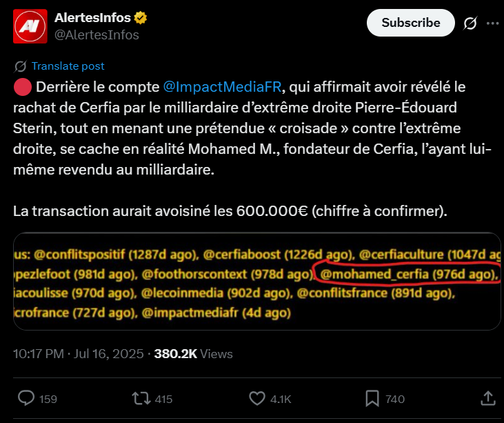Repost this post using the arrows icon
Screen dimensions: 504x423
pyautogui.click(x=141, y=399)
